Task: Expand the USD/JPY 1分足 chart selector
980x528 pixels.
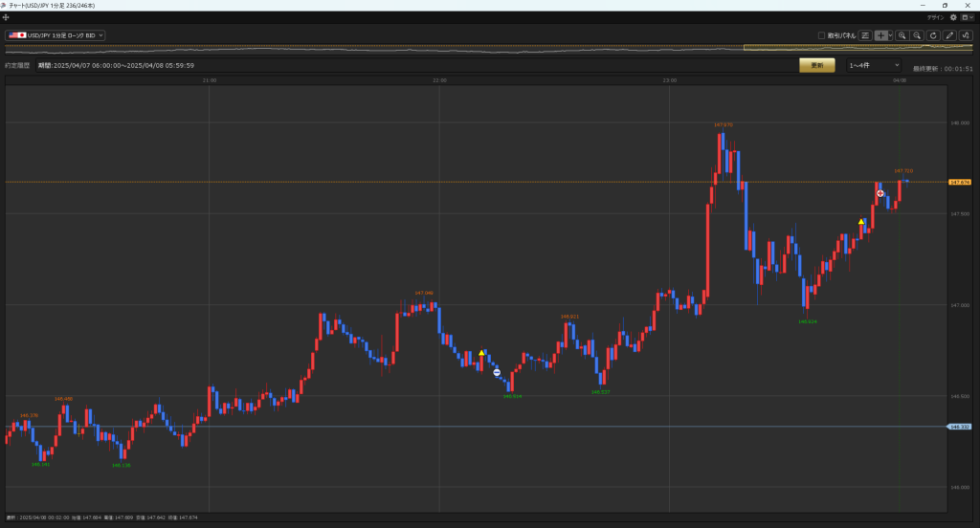Action: coord(55,35)
